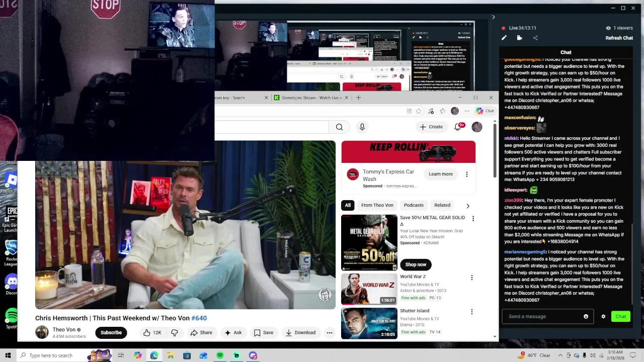644x362 pixels.
Task: Open Shutter Island video thumbnail
Action: pos(369,323)
